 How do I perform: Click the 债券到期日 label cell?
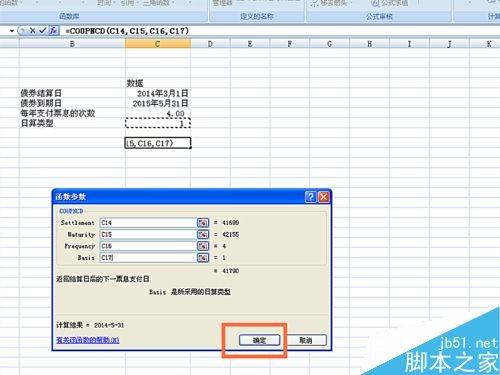coord(72,103)
